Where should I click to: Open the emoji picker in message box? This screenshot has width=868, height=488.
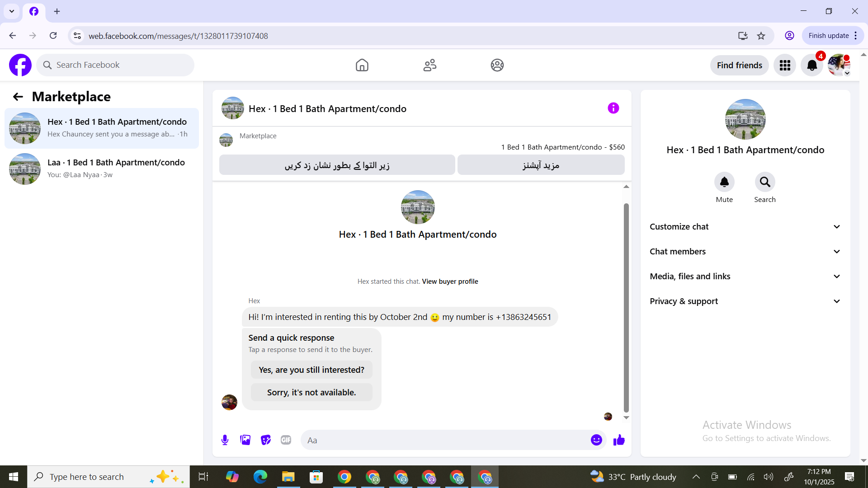pos(596,440)
